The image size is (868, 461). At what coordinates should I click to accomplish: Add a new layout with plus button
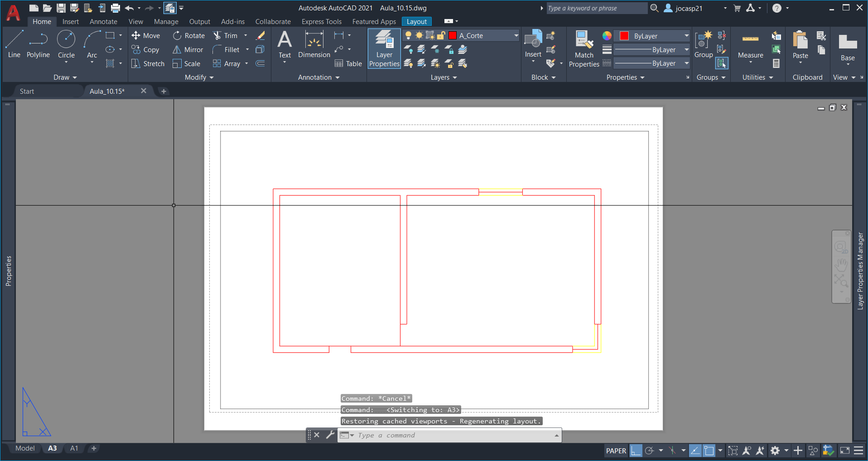[x=94, y=448]
